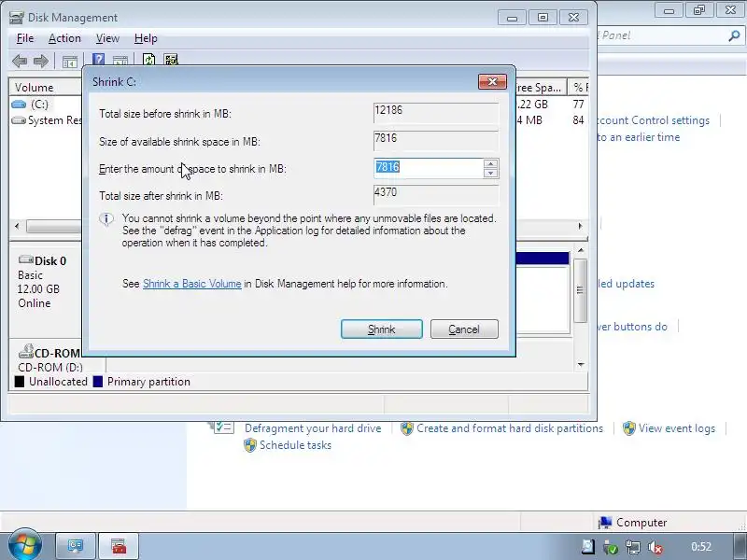Click left arrow of volume list scrollbar
The width and height of the screenshot is (747, 560).
point(17,226)
